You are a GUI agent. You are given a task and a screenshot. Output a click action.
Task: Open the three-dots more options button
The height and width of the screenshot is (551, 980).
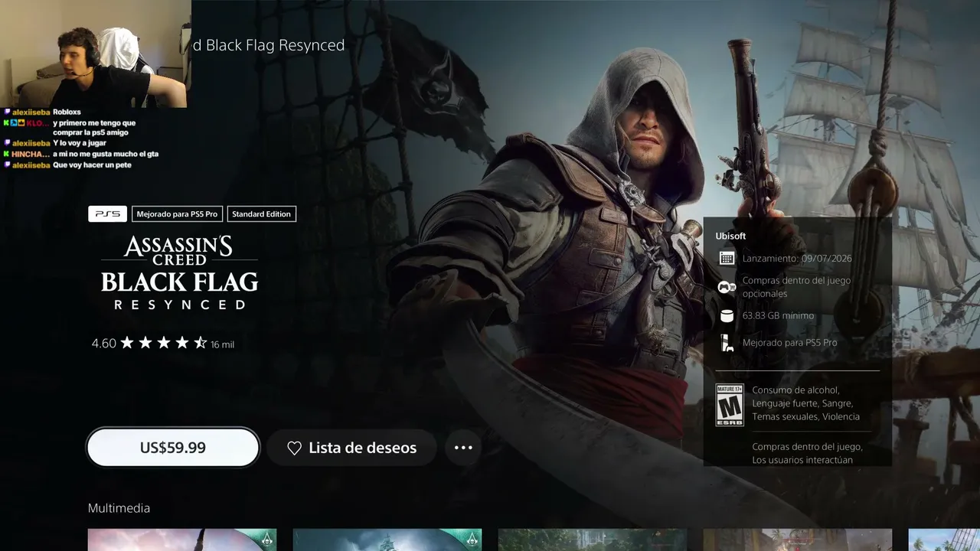click(x=463, y=448)
